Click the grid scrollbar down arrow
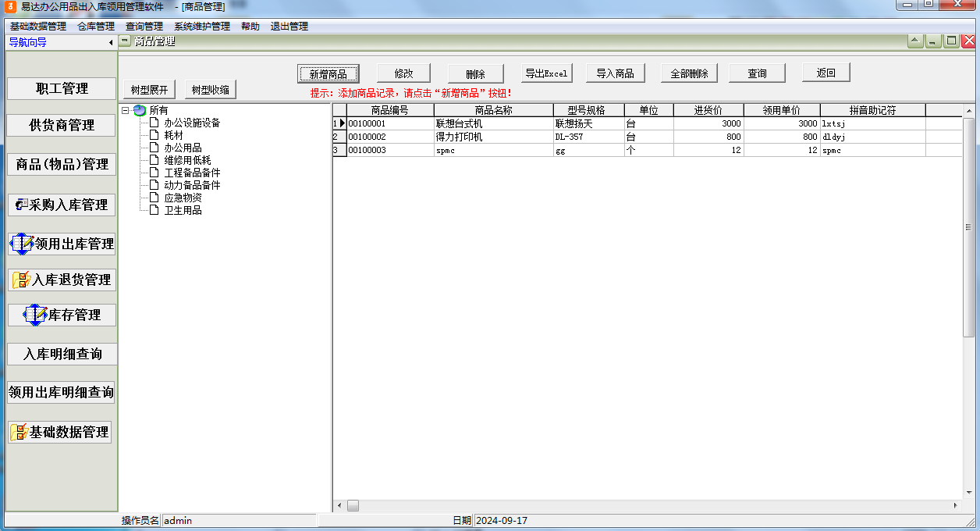The width and height of the screenshot is (980, 531). (968, 494)
